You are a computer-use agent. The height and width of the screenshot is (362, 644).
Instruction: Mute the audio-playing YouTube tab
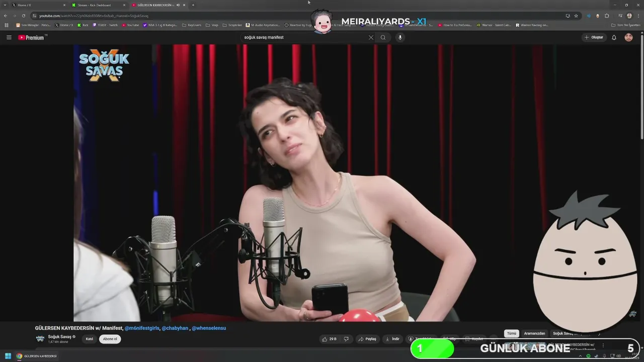pyautogui.click(x=178, y=5)
